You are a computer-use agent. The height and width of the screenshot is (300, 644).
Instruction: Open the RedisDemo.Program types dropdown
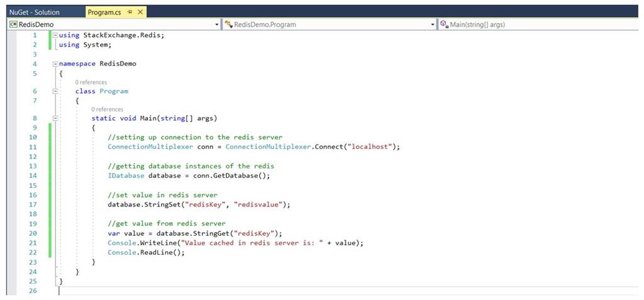coord(433,25)
